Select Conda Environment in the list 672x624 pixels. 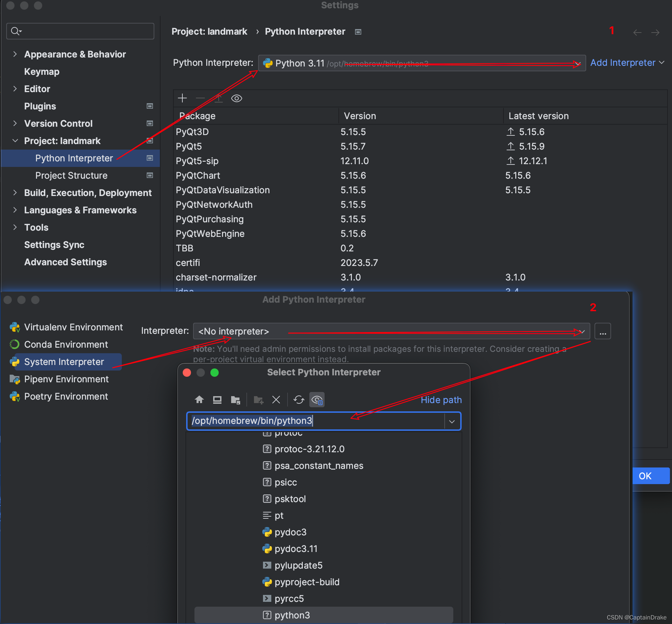point(66,345)
